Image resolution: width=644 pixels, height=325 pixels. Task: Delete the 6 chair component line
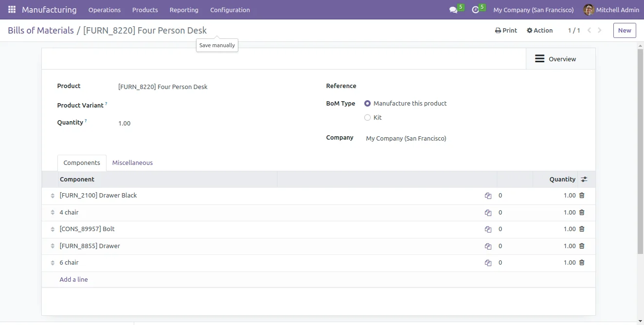[582, 263]
